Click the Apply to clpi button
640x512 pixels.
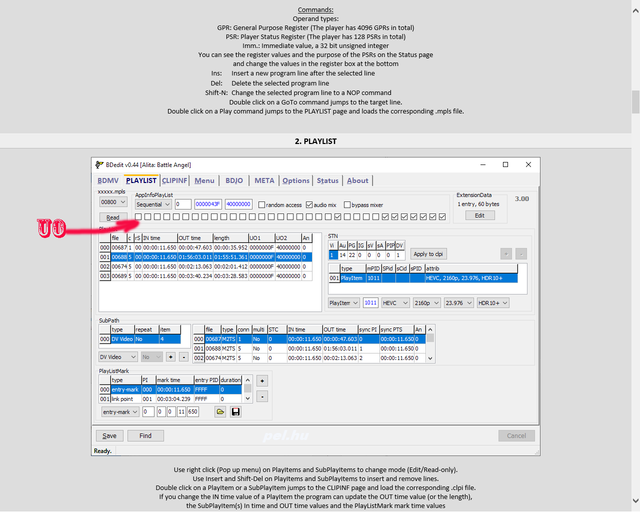(428, 254)
